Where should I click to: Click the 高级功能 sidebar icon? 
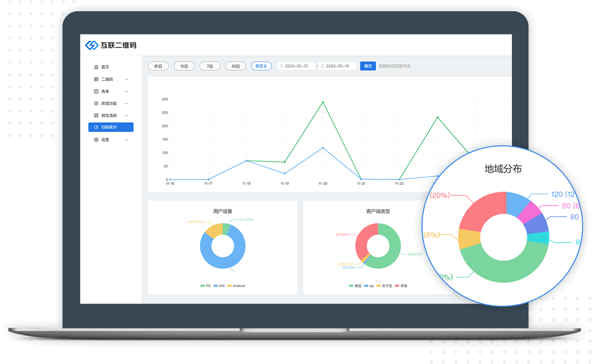pos(96,103)
